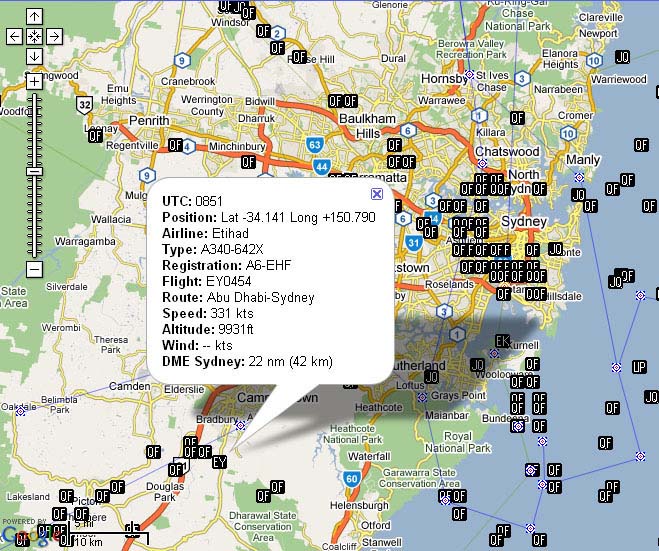Click the waypoint marker below Chatswood
Viewport: 659px width, 551px height.
pos(482,163)
